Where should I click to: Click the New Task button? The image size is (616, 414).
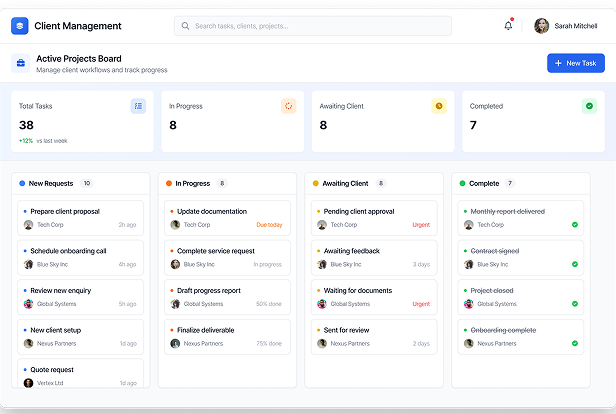pos(575,63)
